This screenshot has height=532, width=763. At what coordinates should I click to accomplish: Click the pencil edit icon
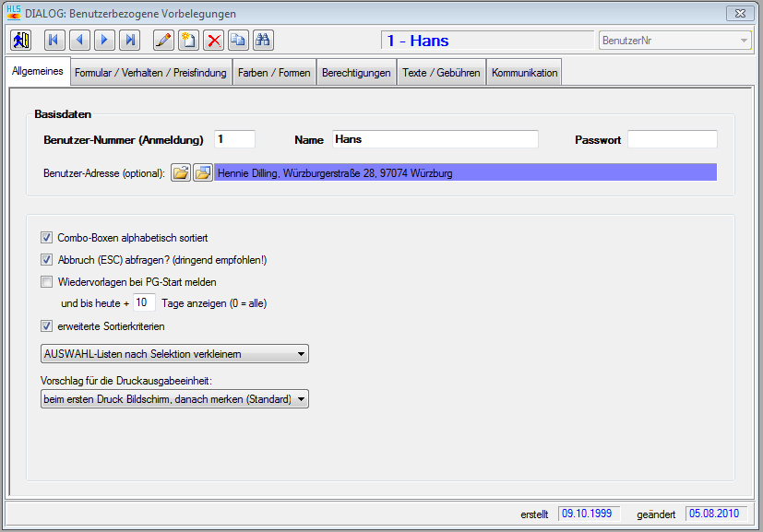point(163,41)
